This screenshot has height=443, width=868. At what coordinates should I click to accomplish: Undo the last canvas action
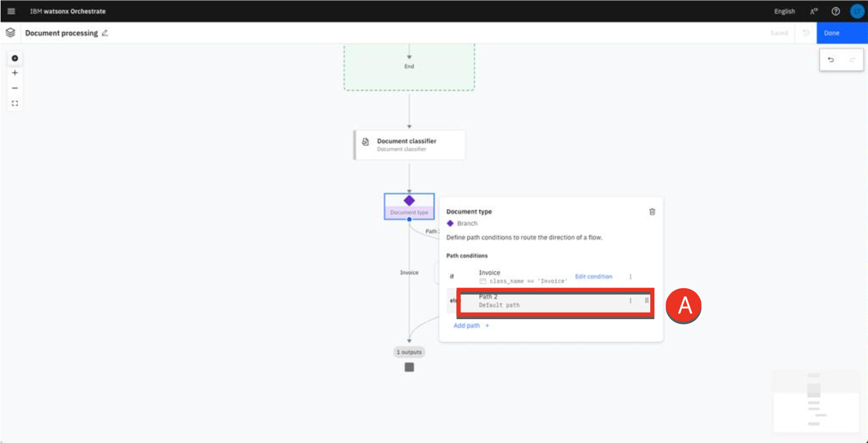[831, 60]
